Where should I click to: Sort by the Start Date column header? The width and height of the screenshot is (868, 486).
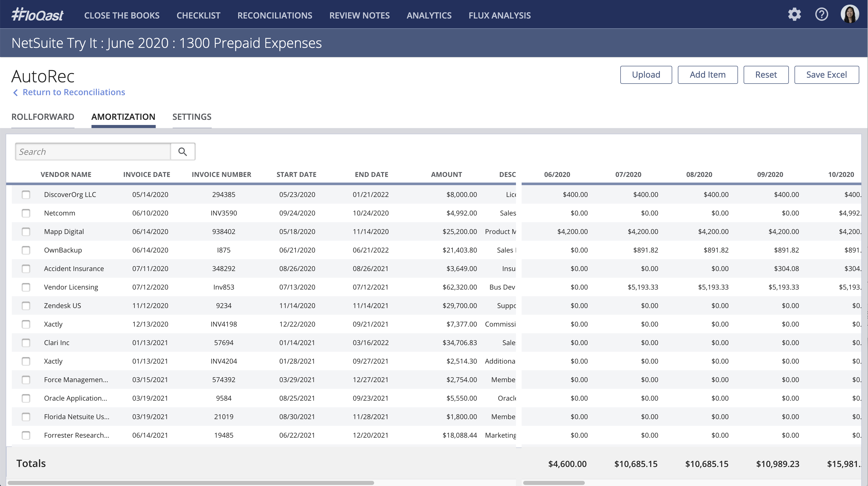point(296,174)
